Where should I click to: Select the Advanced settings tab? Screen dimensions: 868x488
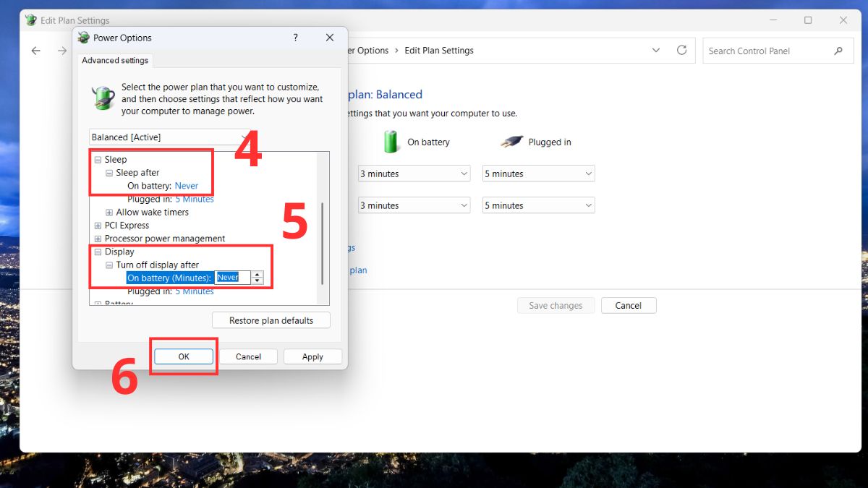click(x=115, y=60)
